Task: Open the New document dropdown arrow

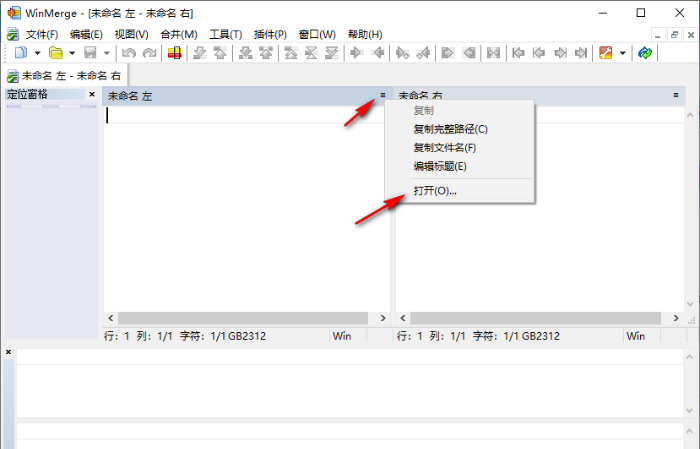Action: [38, 53]
